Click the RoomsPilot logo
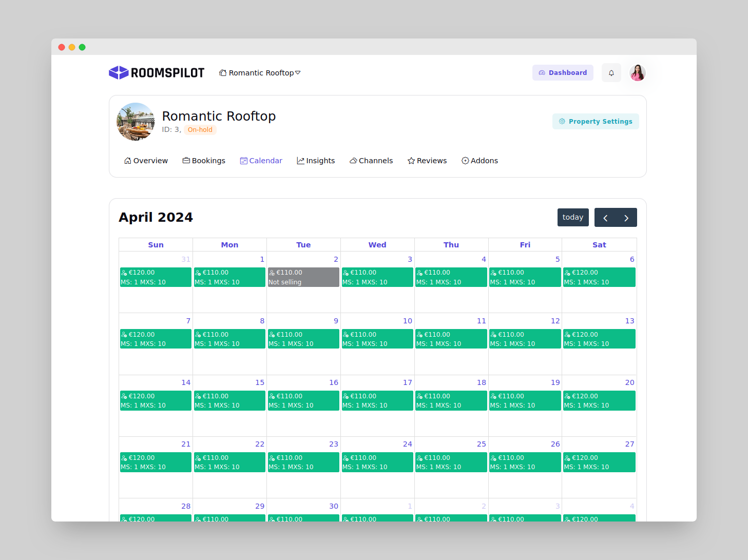The width and height of the screenshot is (748, 560). point(157,73)
